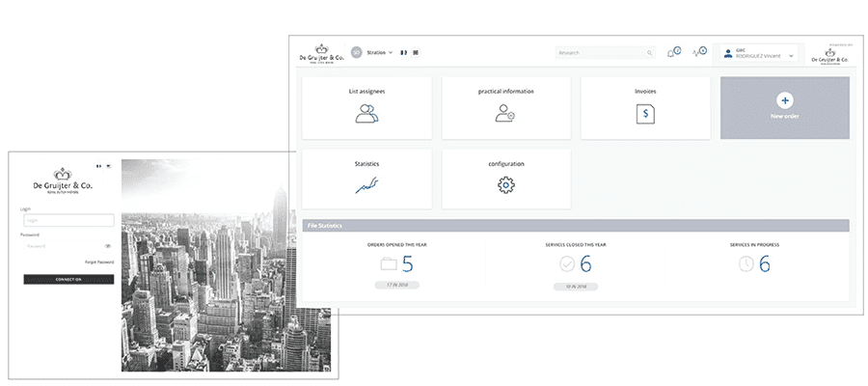Click the 'List assignees' tile title
The width and height of the screenshot is (868, 386).
click(367, 92)
